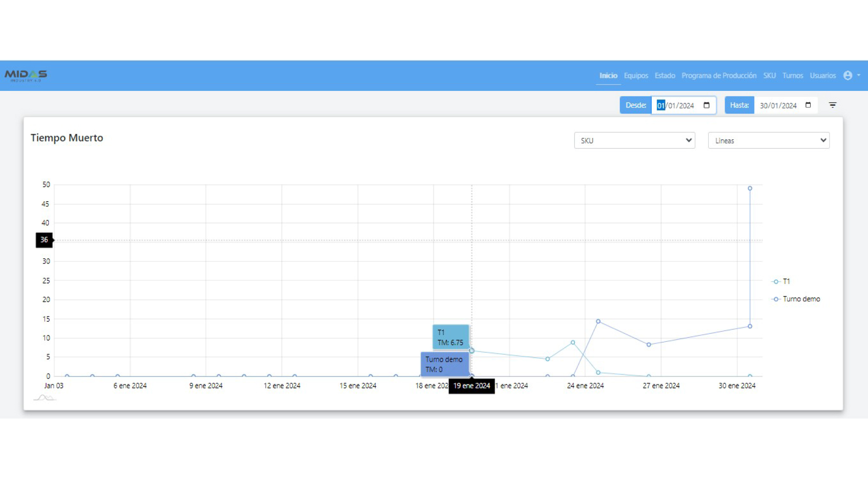Viewport: 868px width, 478px height.
Task: Click the Hasta date input field
Action: click(x=778, y=105)
